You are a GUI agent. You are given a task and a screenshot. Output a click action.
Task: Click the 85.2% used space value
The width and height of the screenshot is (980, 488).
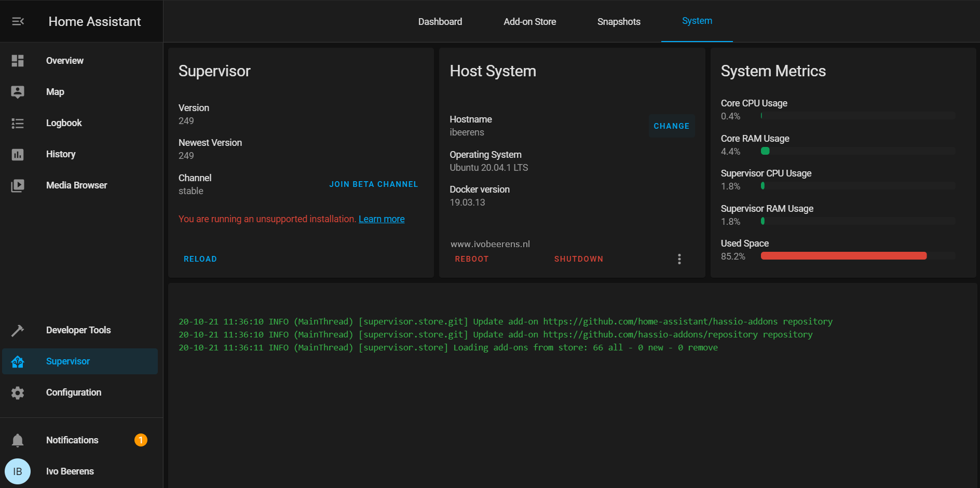pyautogui.click(x=733, y=256)
